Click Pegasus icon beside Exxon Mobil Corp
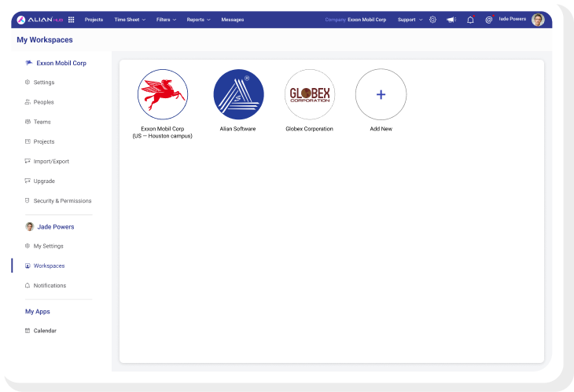The width and height of the screenshot is (574, 392). click(28, 63)
